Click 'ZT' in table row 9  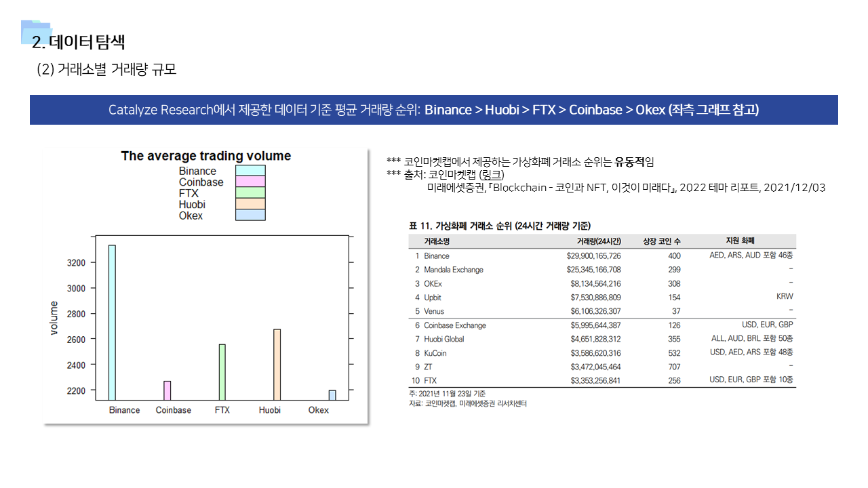click(x=428, y=367)
